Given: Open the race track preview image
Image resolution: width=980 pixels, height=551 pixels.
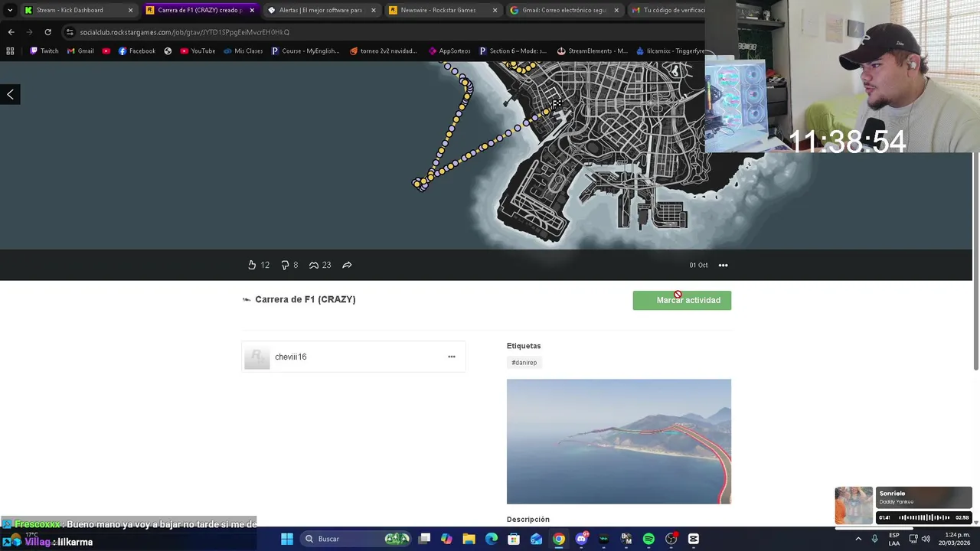Looking at the screenshot, I should pyautogui.click(x=619, y=442).
